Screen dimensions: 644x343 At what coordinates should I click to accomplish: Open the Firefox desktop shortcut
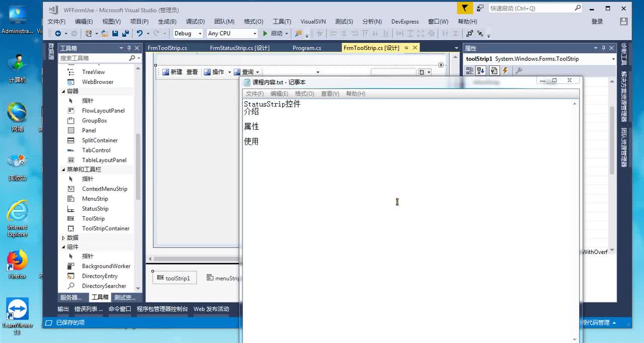pyautogui.click(x=18, y=265)
